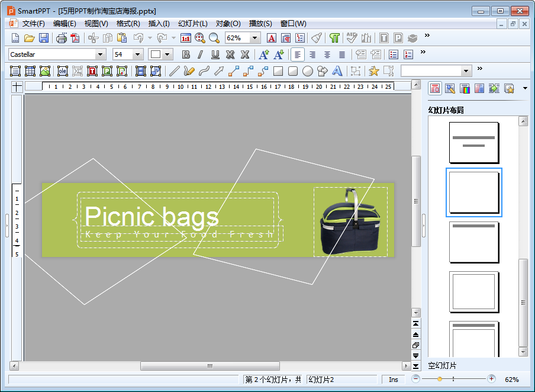Select the title-only slide layout thumbnail
Viewport: 535px width, 392px height.
click(x=474, y=242)
